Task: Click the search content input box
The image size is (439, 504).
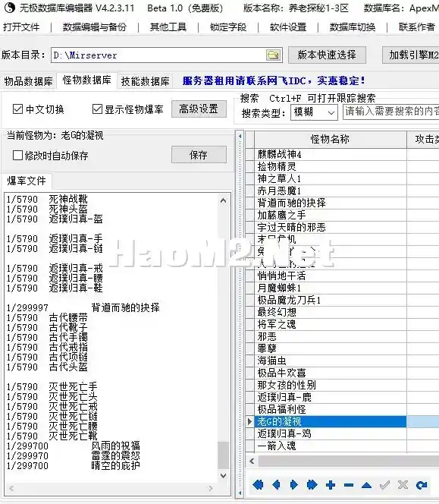Action: [390, 112]
